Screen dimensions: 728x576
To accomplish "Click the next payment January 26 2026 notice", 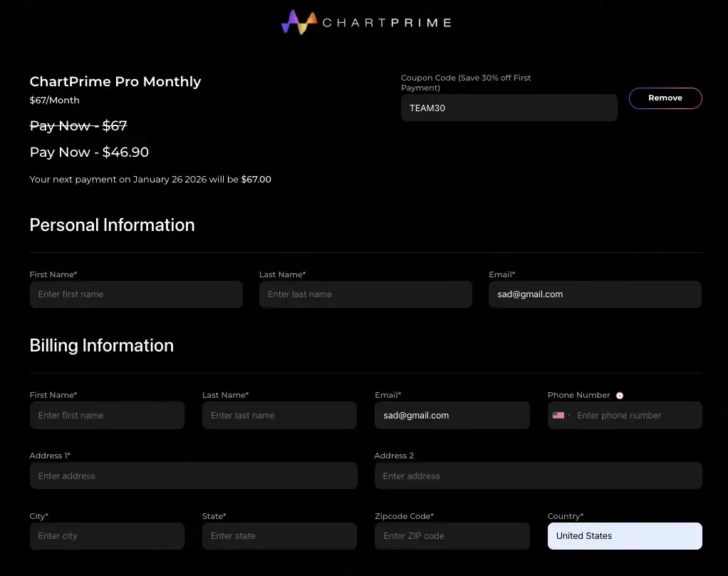I will coord(150,180).
